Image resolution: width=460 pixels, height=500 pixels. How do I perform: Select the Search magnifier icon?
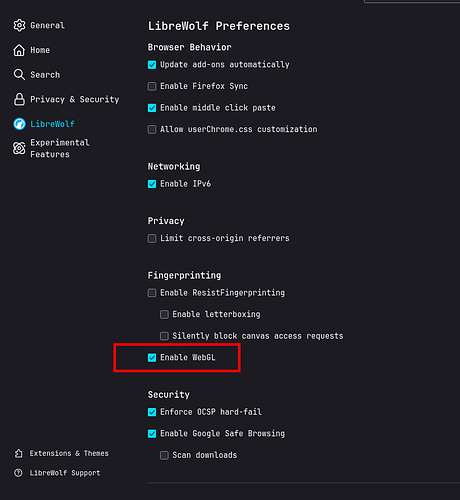[19, 75]
